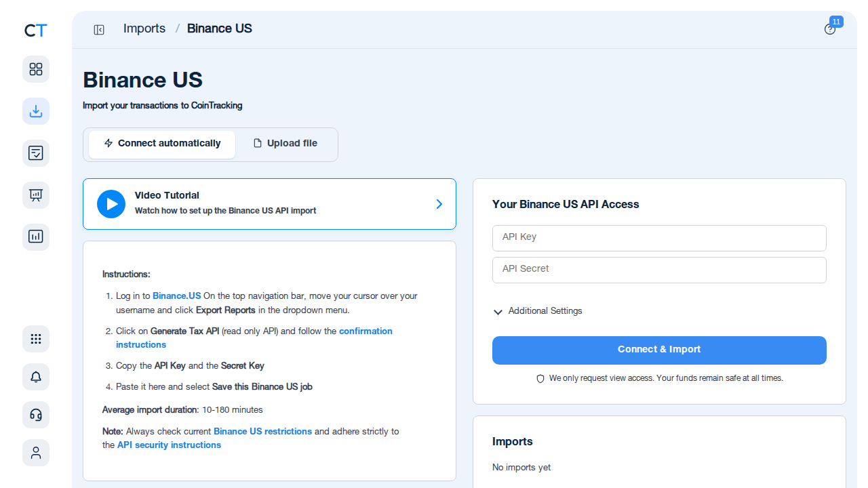Click the CoinTracking CT logo
This screenshot has height=488, width=868.
point(36,30)
